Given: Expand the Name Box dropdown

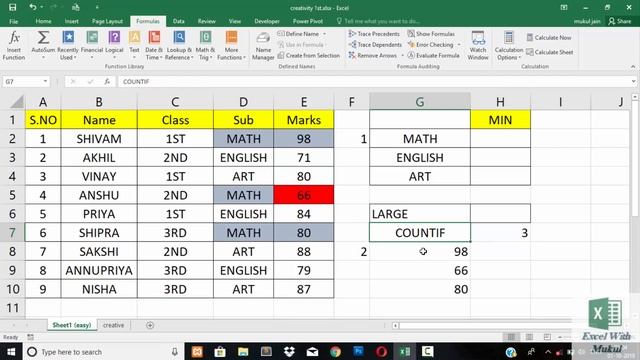Looking at the screenshot, I should coord(45,82).
